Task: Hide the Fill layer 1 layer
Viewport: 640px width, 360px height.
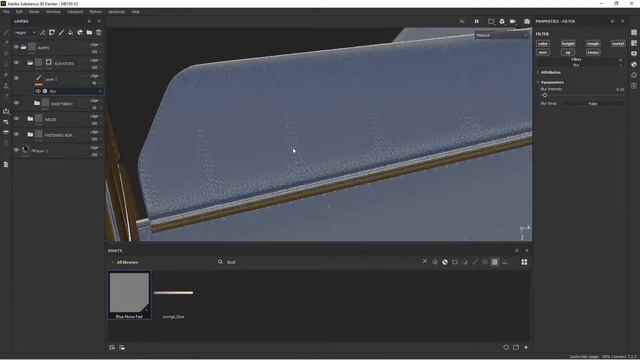Action: (16, 150)
